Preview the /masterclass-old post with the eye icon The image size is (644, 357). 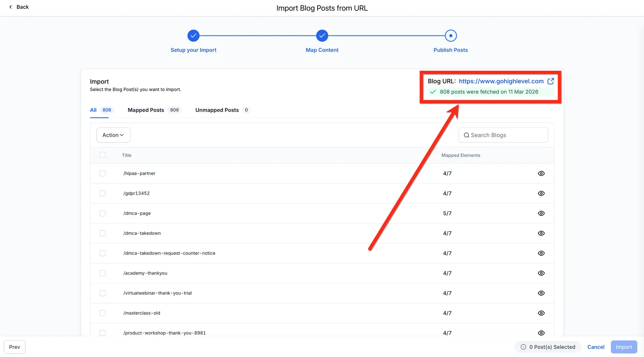(541, 313)
